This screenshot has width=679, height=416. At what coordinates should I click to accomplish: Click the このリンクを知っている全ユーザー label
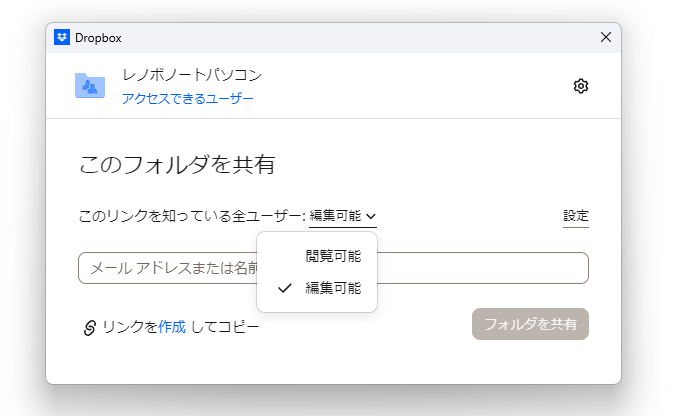191,216
